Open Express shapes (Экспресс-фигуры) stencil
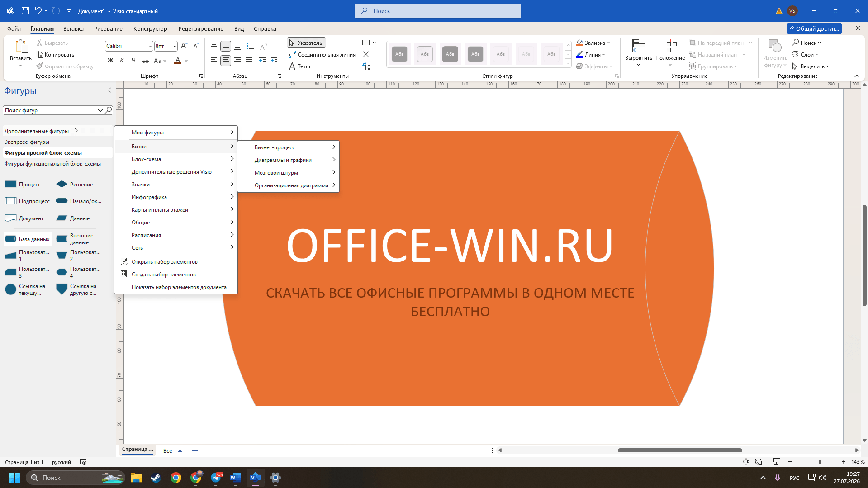 [27, 142]
